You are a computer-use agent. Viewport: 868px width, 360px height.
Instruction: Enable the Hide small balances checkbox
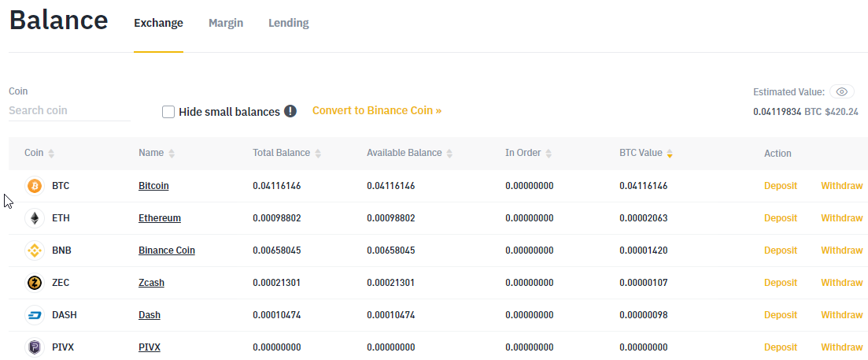[168, 112]
